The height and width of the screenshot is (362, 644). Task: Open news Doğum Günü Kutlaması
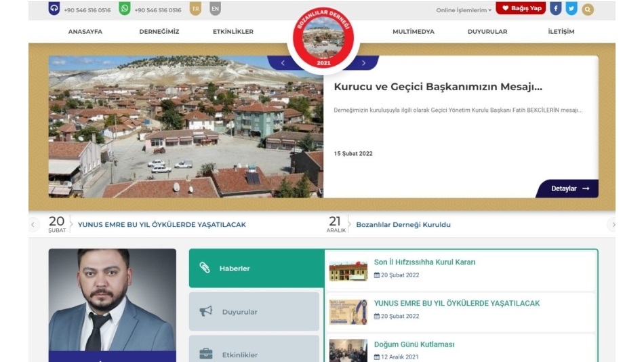point(414,344)
